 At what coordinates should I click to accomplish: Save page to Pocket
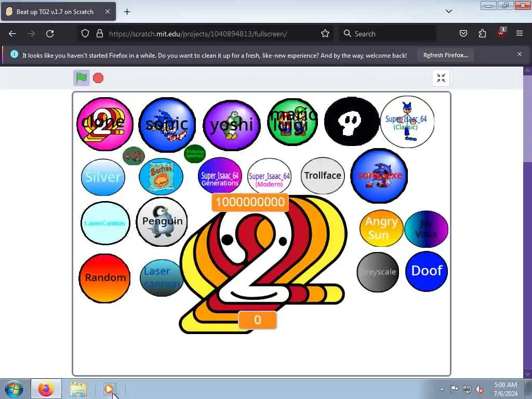tap(463, 34)
